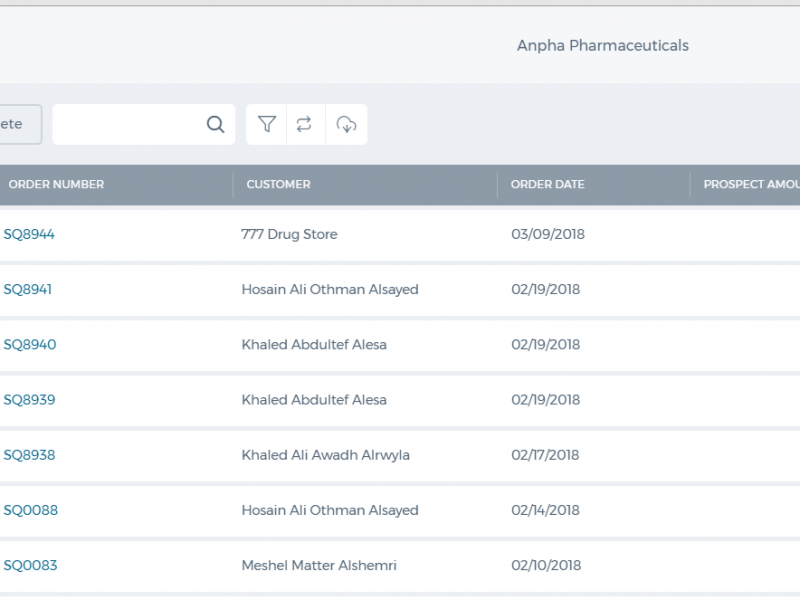
Task: Open order link SQ0083
Action: (30, 565)
